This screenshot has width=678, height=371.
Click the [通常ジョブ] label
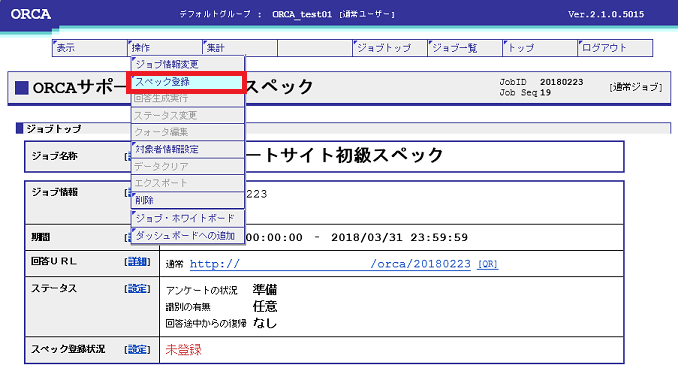click(x=636, y=87)
